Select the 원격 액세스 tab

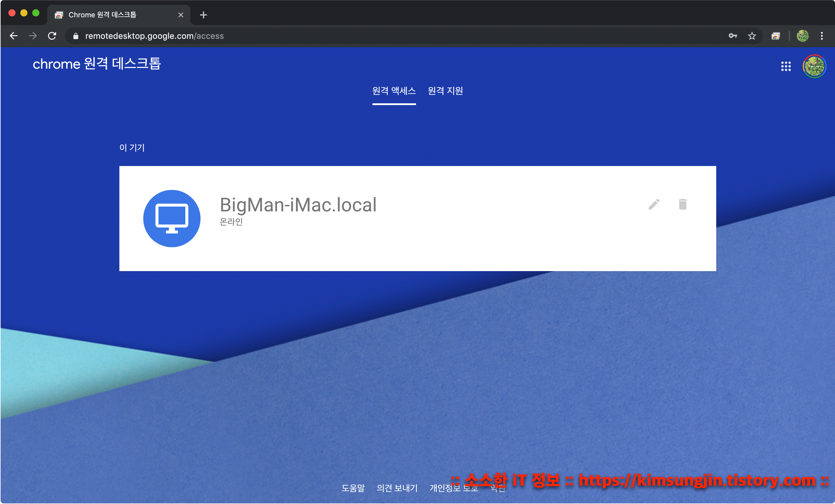(x=394, y=91)
